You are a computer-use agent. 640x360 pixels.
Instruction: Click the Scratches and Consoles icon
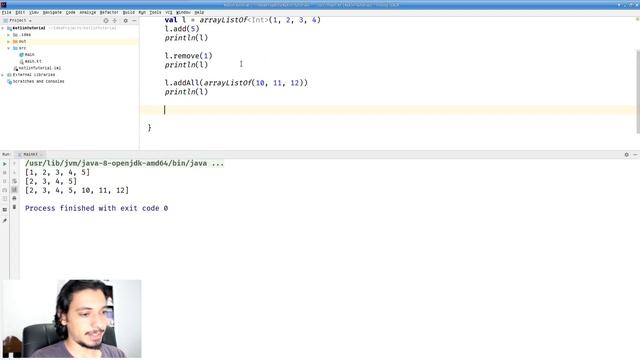(x=9, y=82)
